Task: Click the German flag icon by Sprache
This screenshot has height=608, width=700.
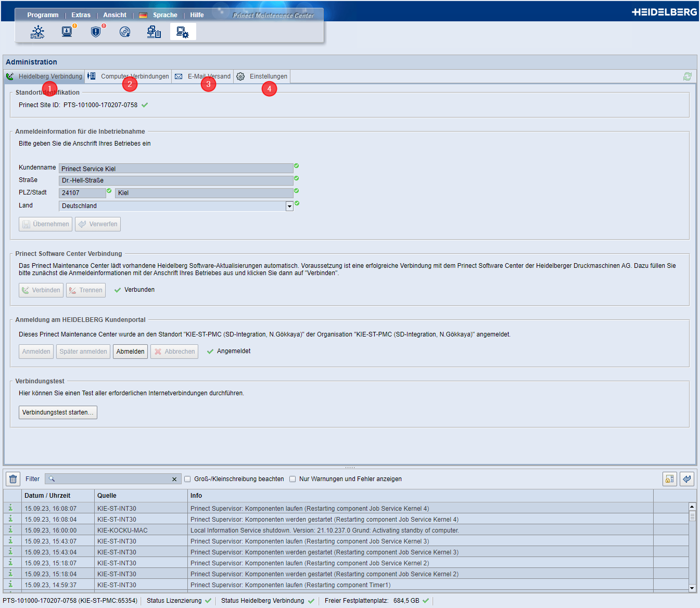Action: coord(143,16)
